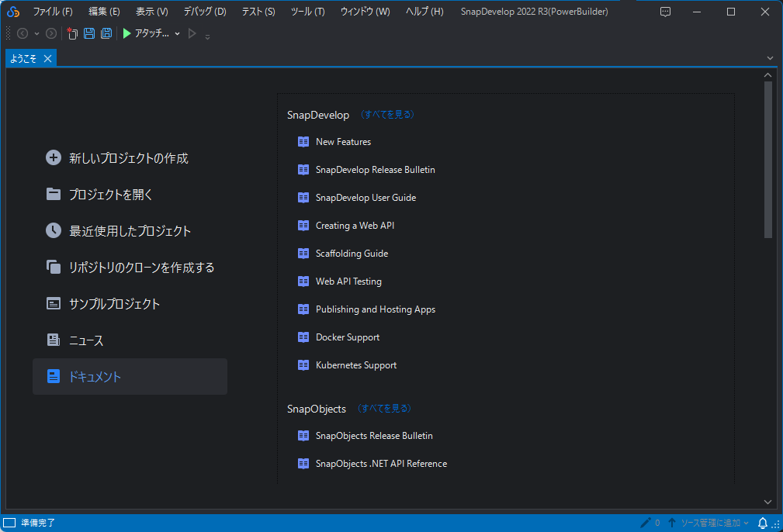Image resolution: width=783 pixels, height=532 pixels.
Task: Click the vertical scrollbar thumb
Action: [x=768, y=160]
